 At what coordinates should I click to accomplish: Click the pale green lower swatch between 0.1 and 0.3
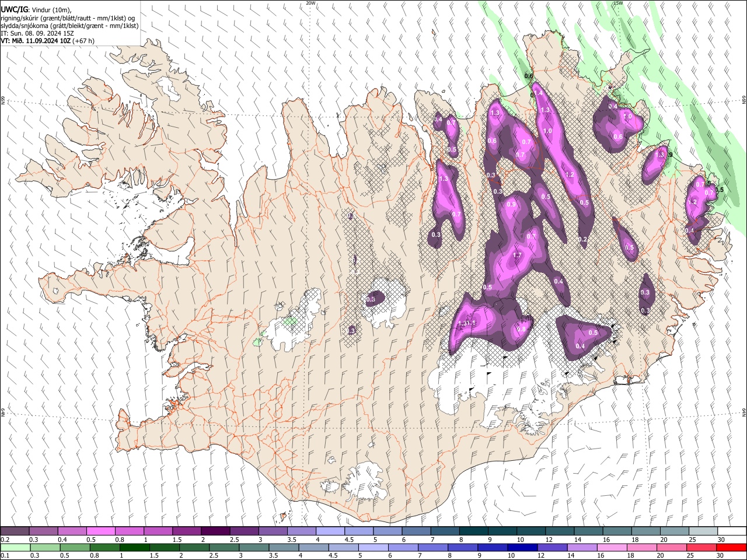click(x=15, y=547)
